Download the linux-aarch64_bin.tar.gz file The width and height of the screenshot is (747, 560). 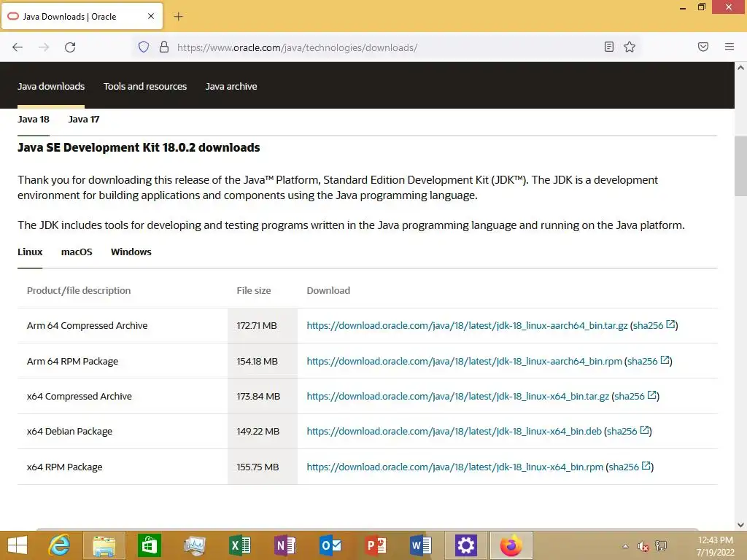tap(467, 326)
